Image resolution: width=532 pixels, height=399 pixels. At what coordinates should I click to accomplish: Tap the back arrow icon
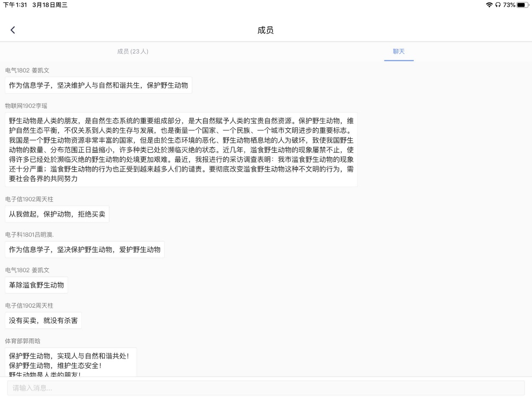[13, 30]
